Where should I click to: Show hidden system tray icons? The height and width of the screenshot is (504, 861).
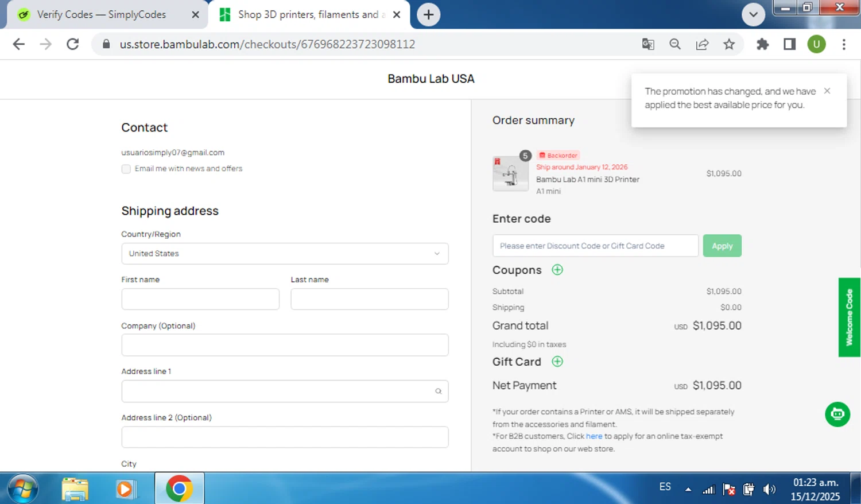click(x=688, y=490)
